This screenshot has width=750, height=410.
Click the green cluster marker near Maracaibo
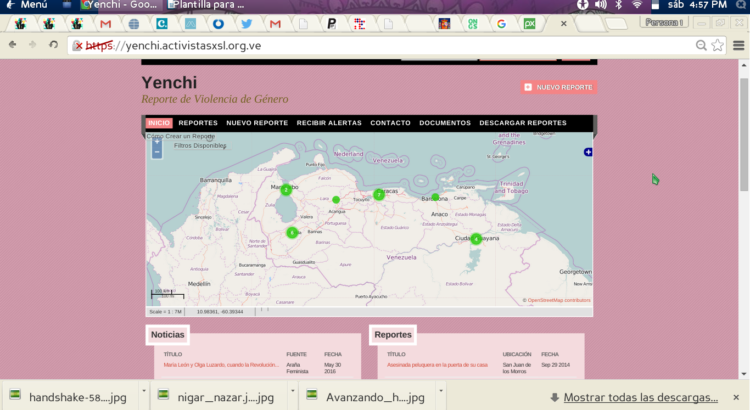coord(286,190)
